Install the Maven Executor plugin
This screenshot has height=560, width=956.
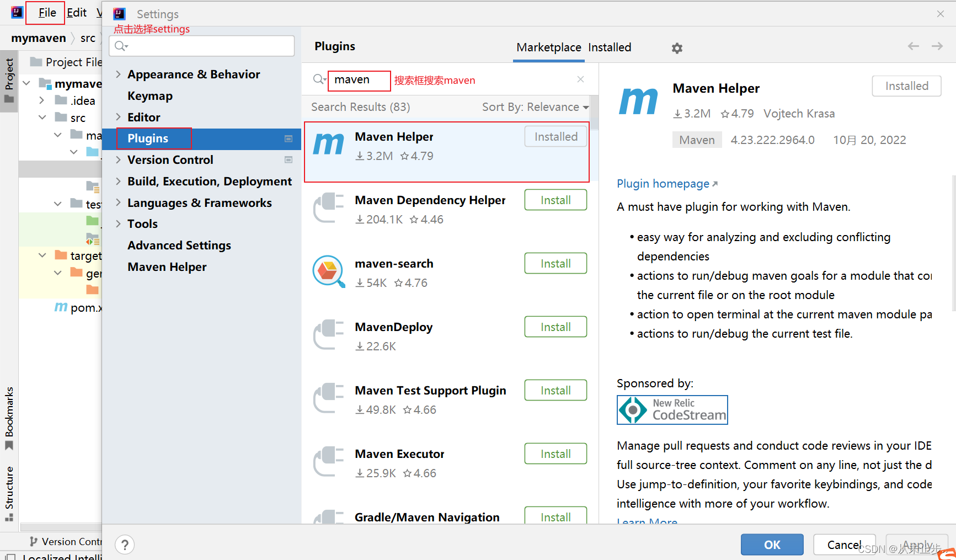click(x=556, y=454)
